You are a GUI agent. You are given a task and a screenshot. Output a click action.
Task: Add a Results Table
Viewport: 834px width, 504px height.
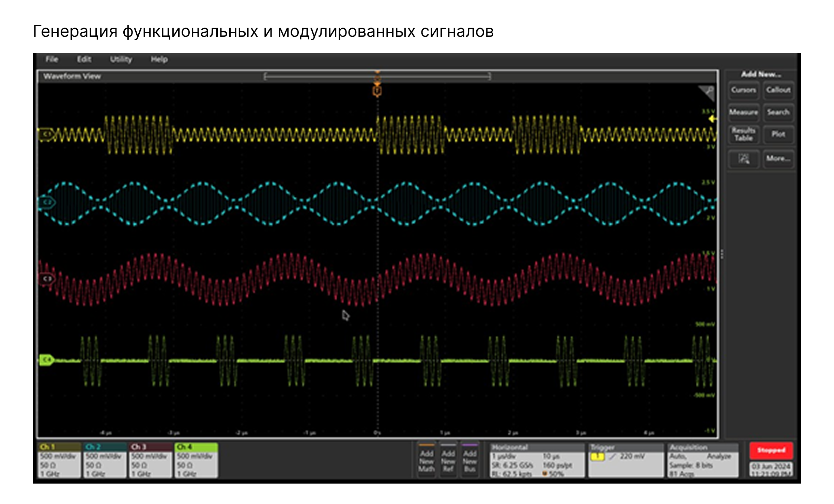pos(743,135)
